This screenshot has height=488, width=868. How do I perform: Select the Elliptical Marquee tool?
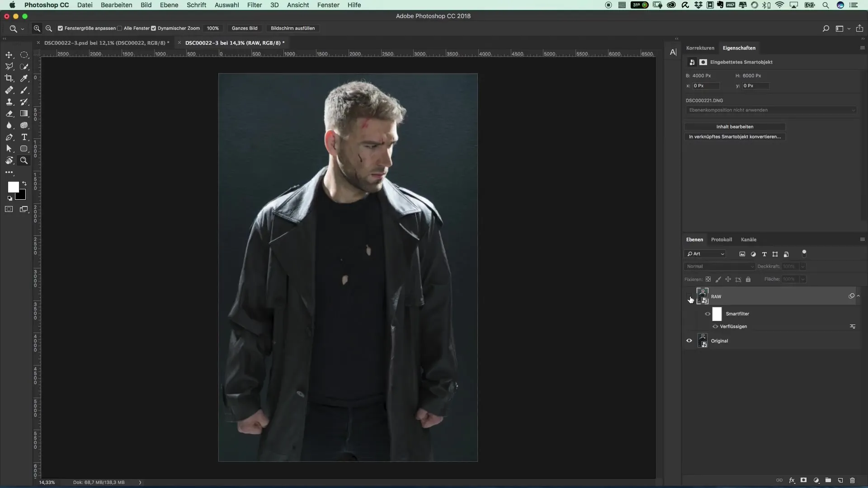[24, 55]
